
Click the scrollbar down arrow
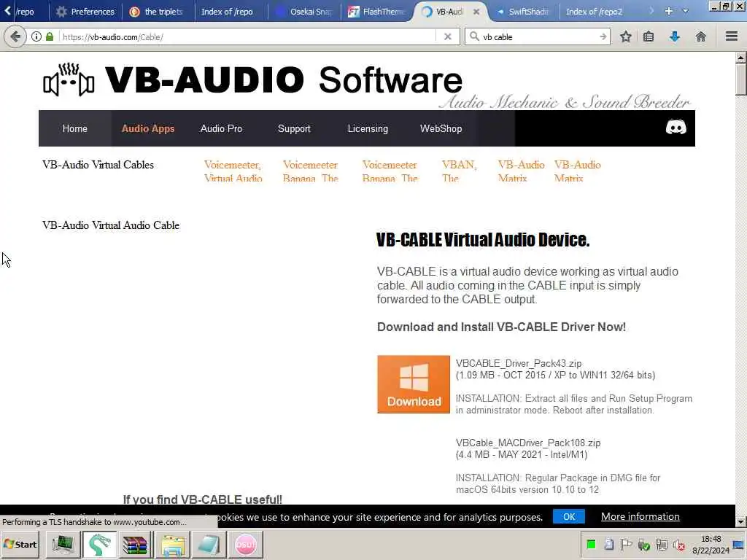click(740, 522)
